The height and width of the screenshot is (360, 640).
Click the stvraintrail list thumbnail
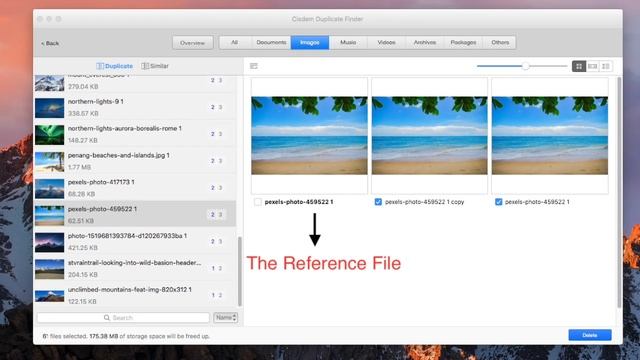pos(49,269)
